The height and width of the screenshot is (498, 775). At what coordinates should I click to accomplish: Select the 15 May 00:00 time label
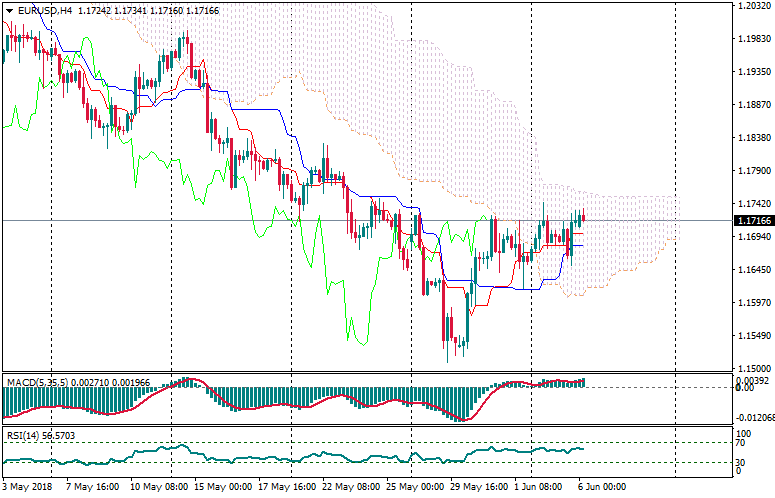coord(221,488)
